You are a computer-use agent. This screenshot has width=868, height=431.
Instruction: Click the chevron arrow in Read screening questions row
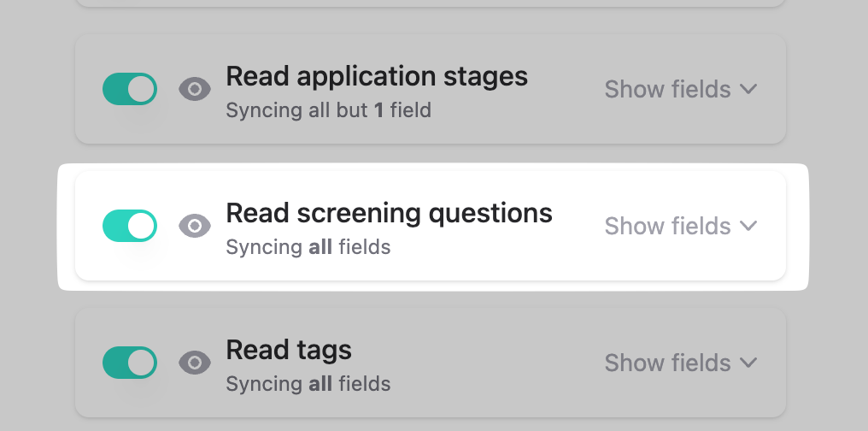pos(748,226)
